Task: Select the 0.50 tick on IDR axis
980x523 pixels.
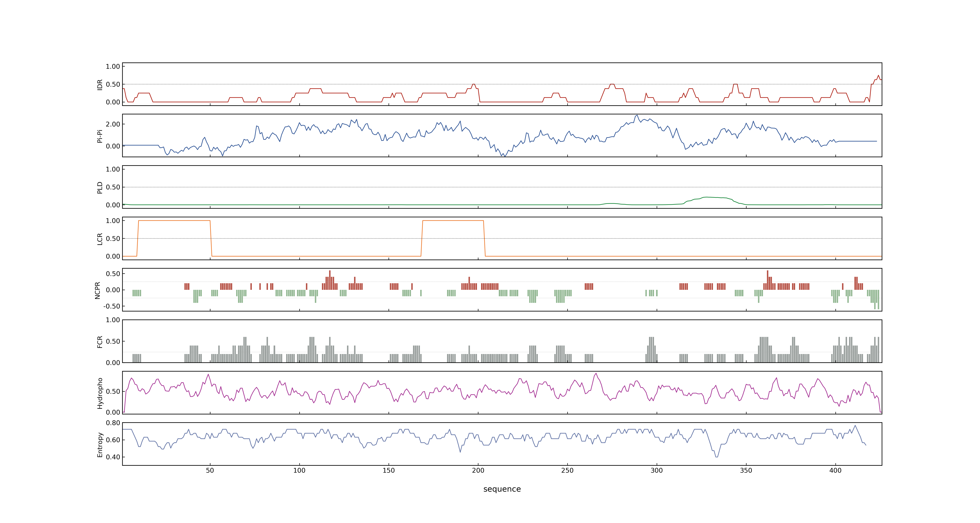Action: 113,85
